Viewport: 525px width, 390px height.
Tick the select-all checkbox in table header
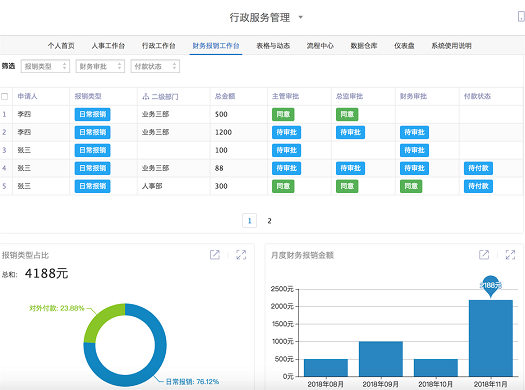point(5,96)
